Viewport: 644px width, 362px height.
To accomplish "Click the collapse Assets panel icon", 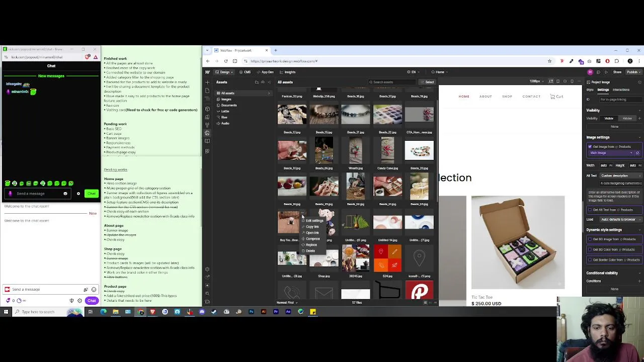I will pos(269,82).
